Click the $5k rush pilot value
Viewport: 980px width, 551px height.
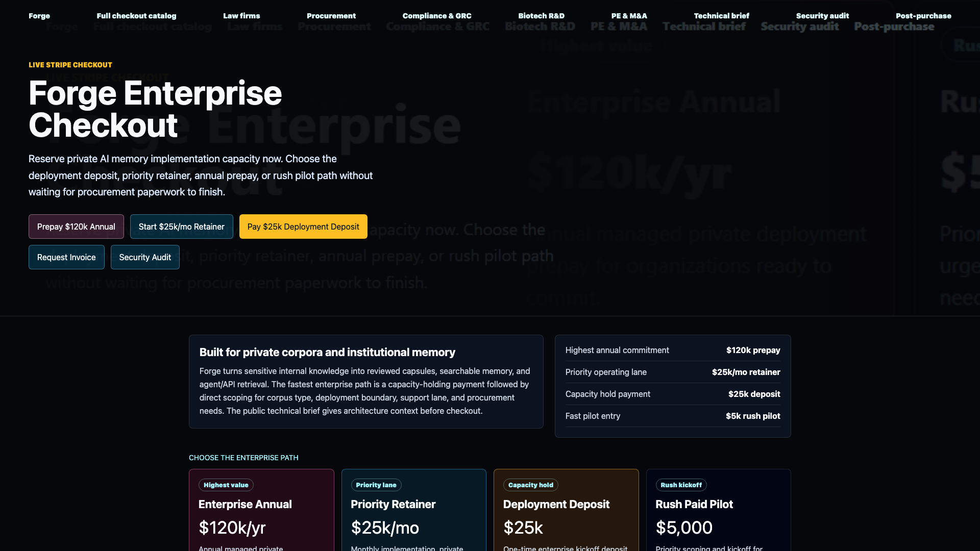pos(753,416)
